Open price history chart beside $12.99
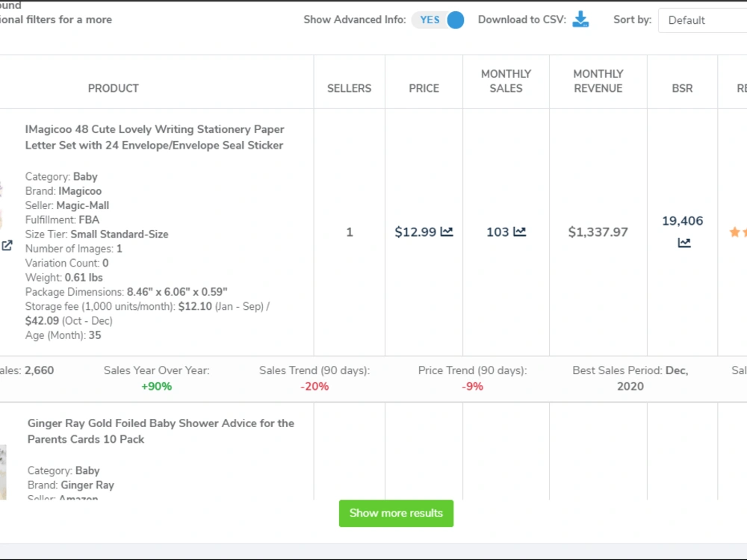 447,232
